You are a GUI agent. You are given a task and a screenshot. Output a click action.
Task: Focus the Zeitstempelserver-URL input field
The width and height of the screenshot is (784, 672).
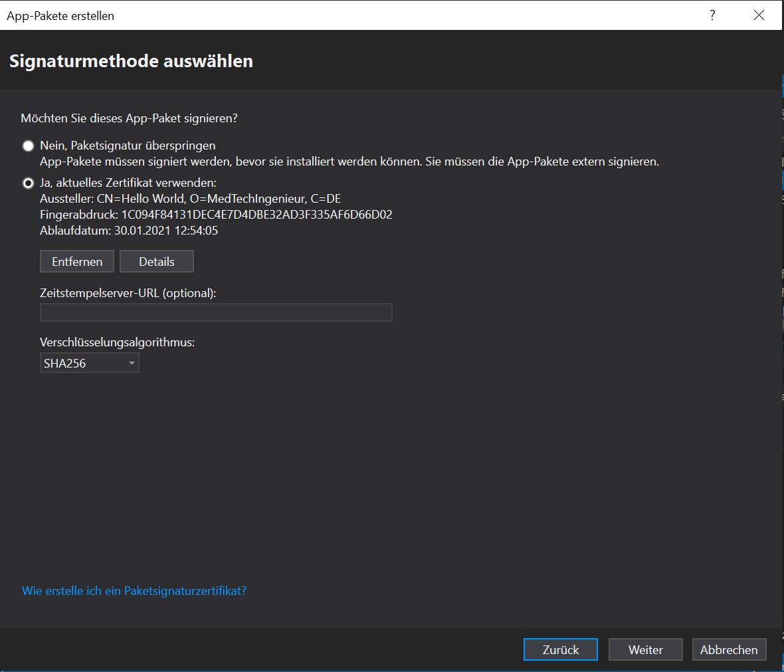[x=216, y=312]
